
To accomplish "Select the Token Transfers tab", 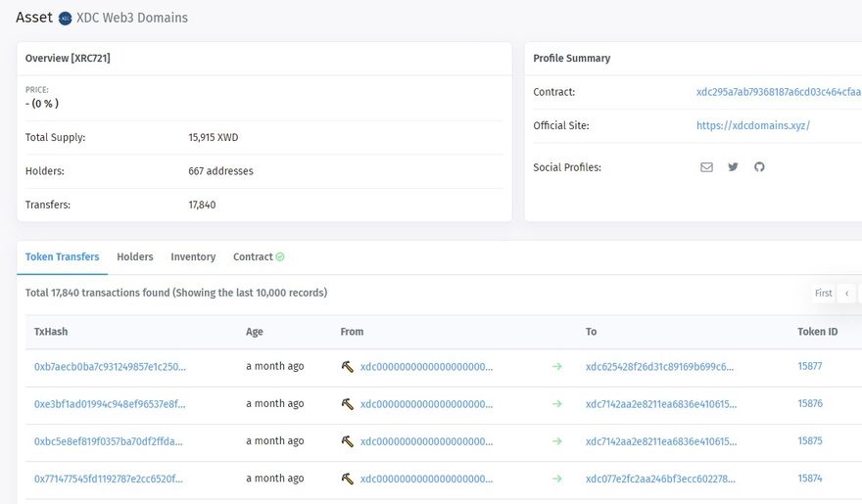I will pyautogui.click(x=62, y=257).
